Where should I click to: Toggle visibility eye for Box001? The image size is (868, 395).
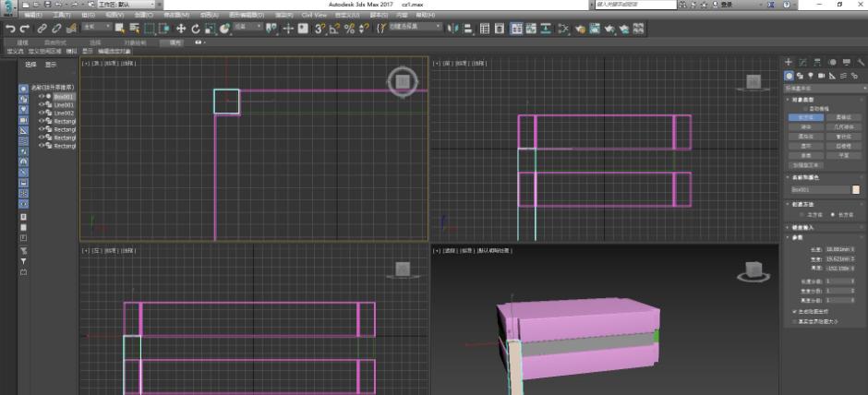(42, 96)
